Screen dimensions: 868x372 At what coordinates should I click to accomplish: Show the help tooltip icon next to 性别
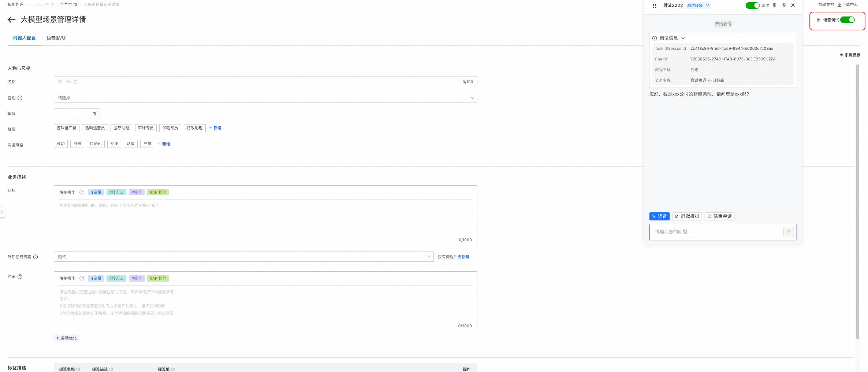20,98
